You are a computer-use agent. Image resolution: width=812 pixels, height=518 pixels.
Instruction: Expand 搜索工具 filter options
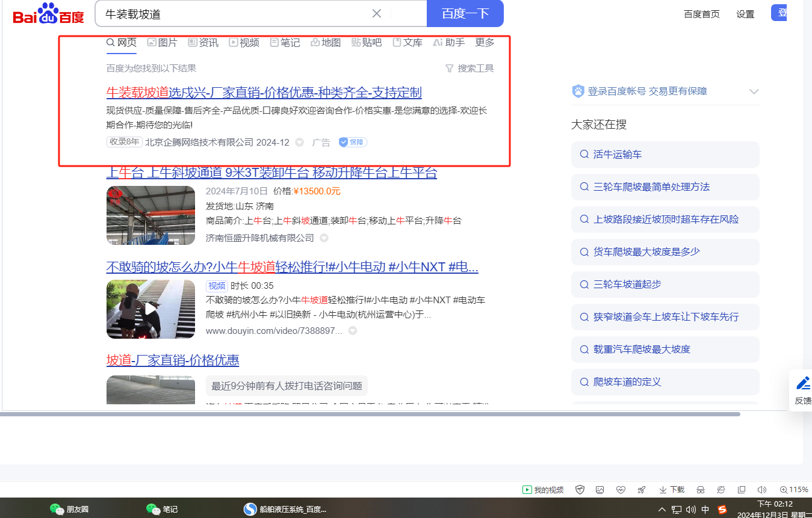point(470,69)
